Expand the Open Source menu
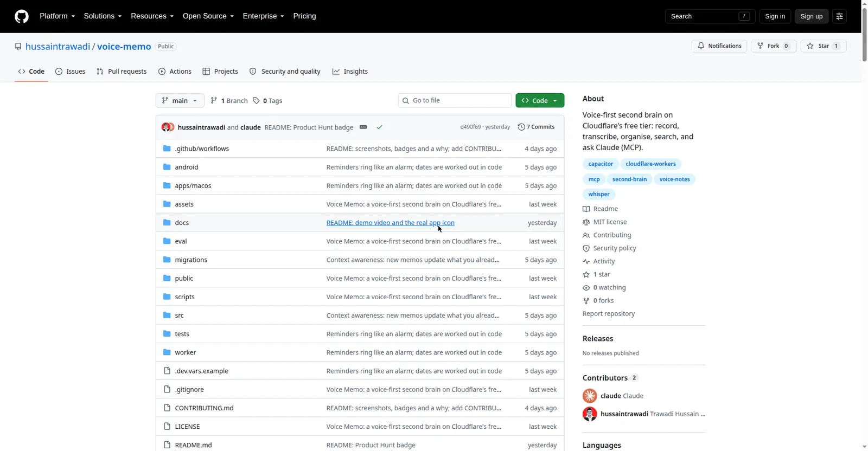This screenshot has height=451, width=868. point(208,16)
